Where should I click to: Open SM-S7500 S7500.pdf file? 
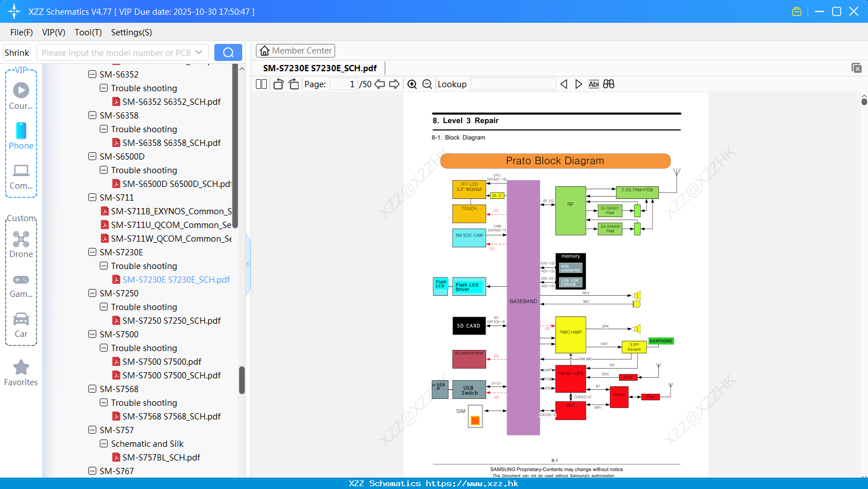pos(162,361)
